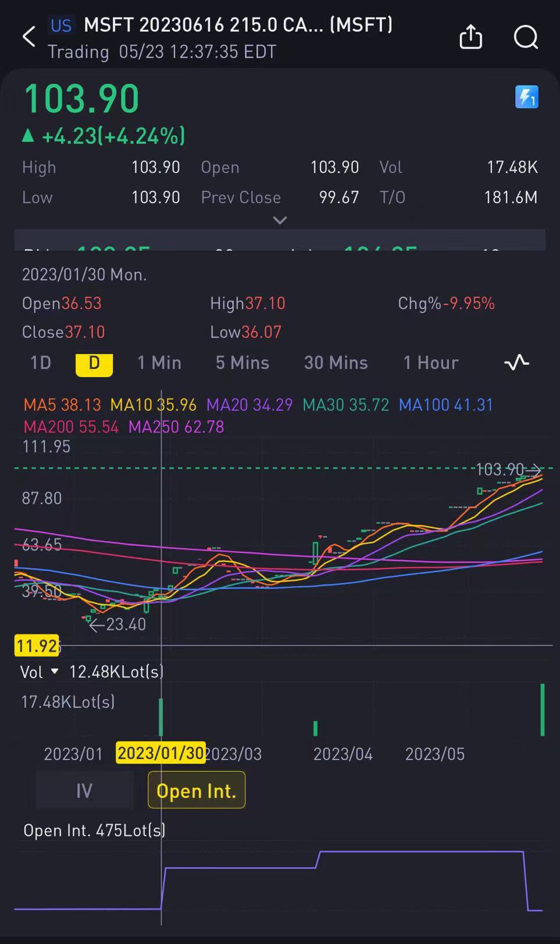The height and width of the screenshot is (944, 560).
Task: Tap the 2023/04 axis date label
Action: click(x=343, y=754)
